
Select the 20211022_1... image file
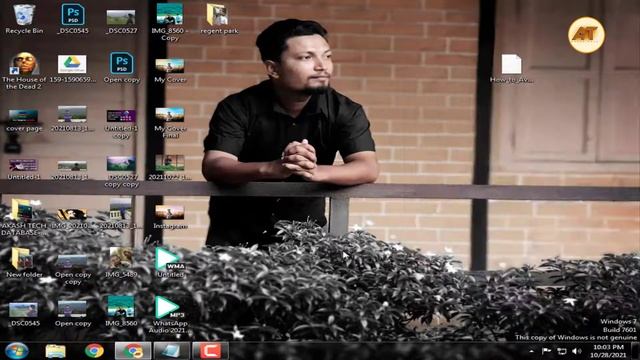(x=169, y=167)
